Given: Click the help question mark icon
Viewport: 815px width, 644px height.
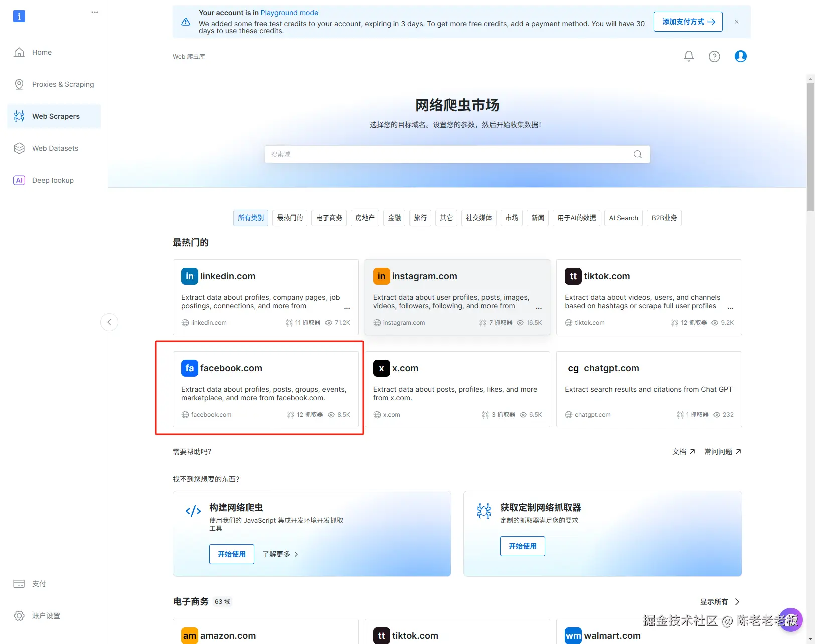Looking at the screenshot, I should [x=714, y=56].
